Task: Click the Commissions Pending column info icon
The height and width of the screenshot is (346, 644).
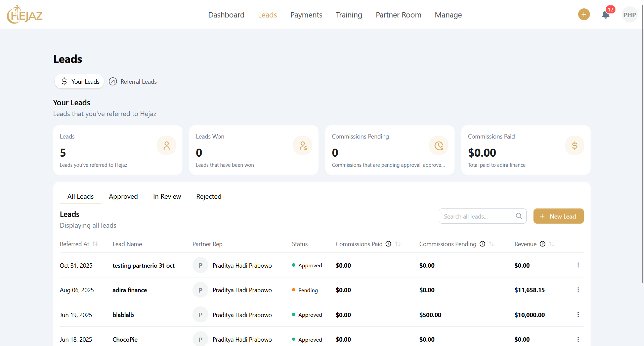Action: pyautogui.click(x=482, y=244)
